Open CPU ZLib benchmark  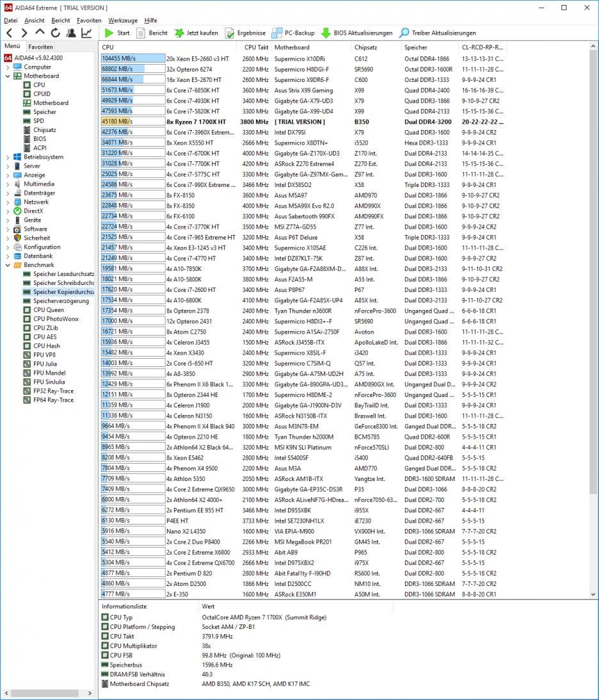(x=40, y=328)
